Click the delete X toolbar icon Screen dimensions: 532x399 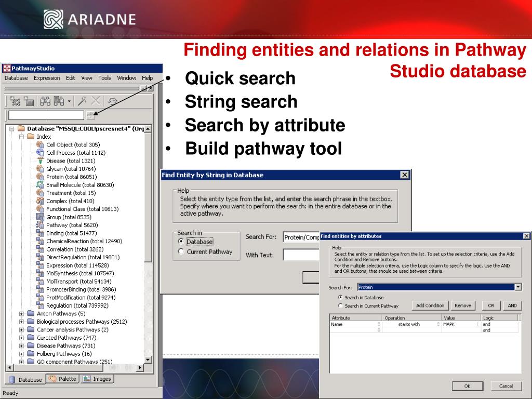point(96,101)
